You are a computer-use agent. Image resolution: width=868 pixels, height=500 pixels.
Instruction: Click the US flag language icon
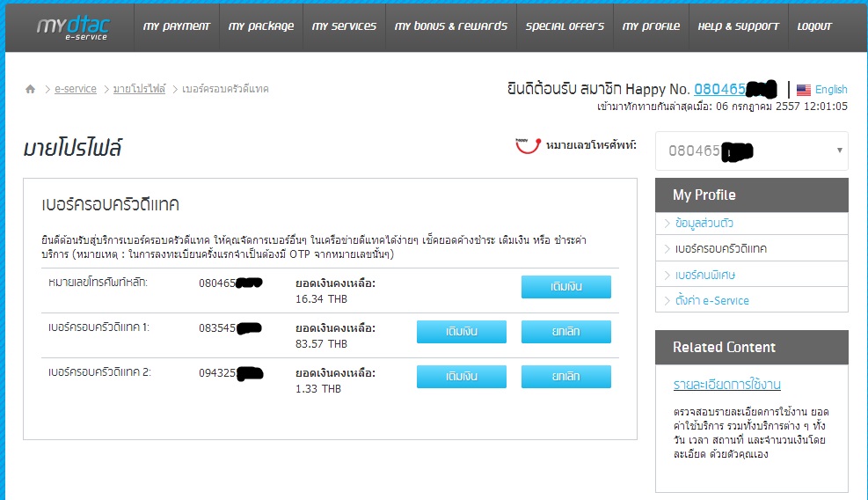pos(804,90)
